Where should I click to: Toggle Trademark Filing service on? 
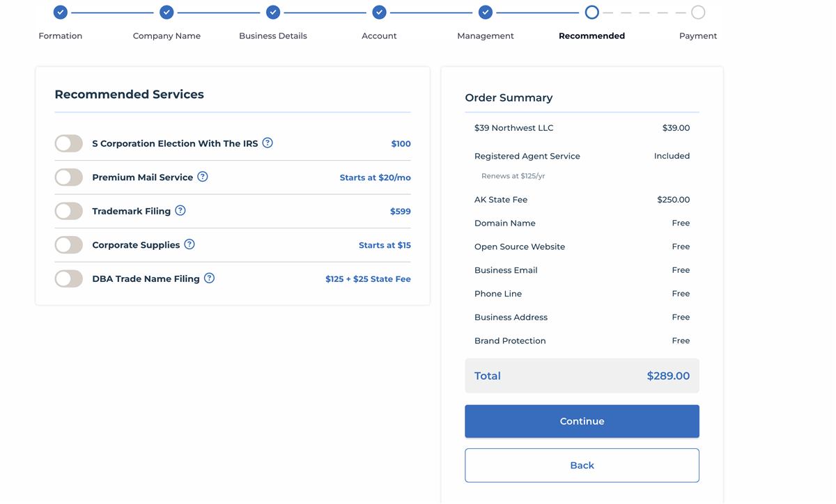69,211
